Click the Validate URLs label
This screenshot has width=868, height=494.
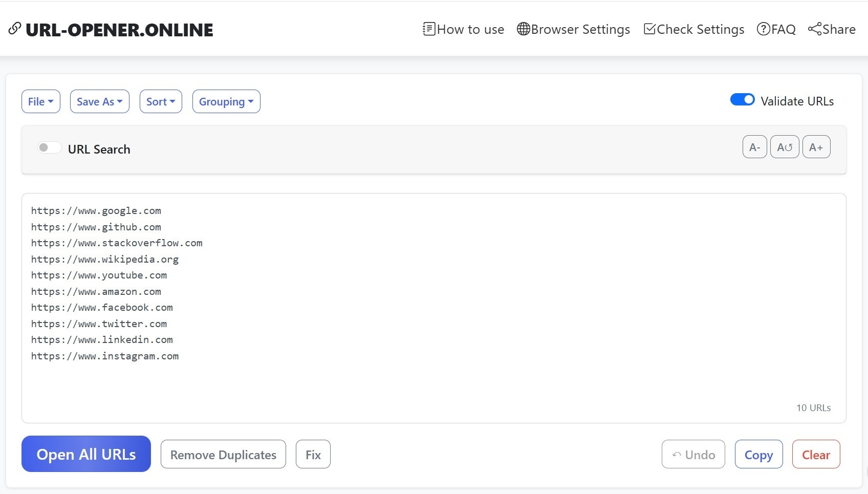(797, 101)
